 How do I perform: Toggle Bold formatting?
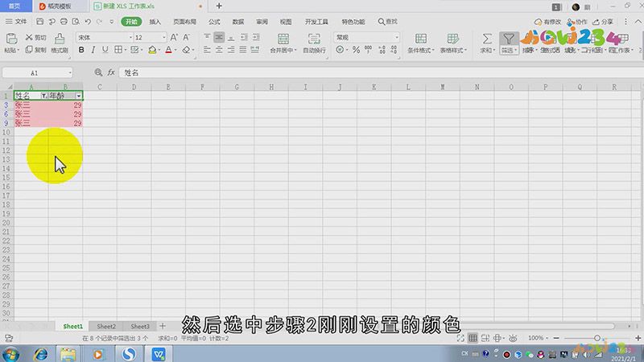click(81, 50)
